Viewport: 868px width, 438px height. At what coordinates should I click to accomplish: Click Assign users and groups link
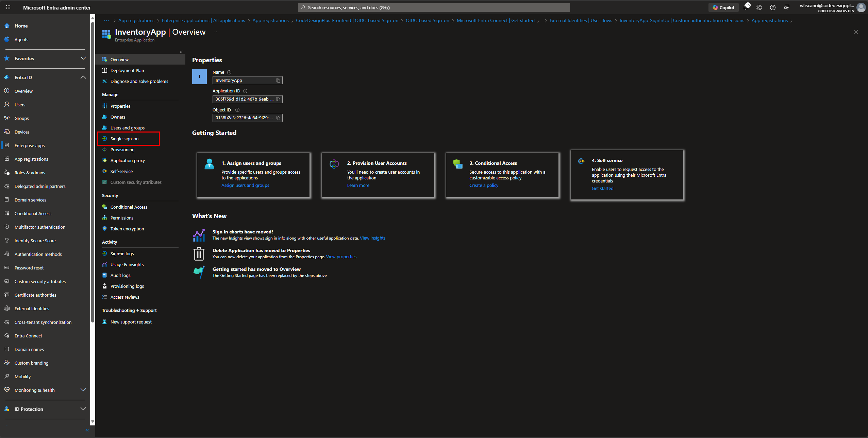[245, 186]
